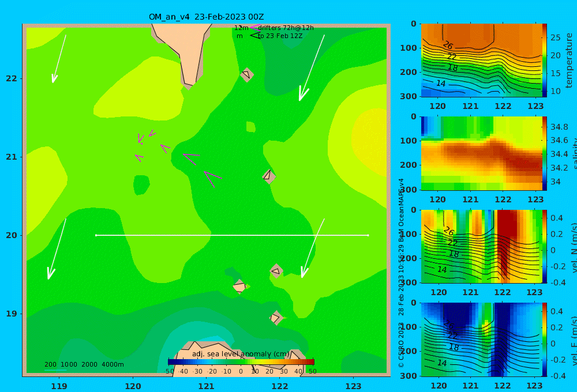Click the 34.8 tick on salinity colorbar
This screenshot has height=392, width=577.
[x=559, y=127]
